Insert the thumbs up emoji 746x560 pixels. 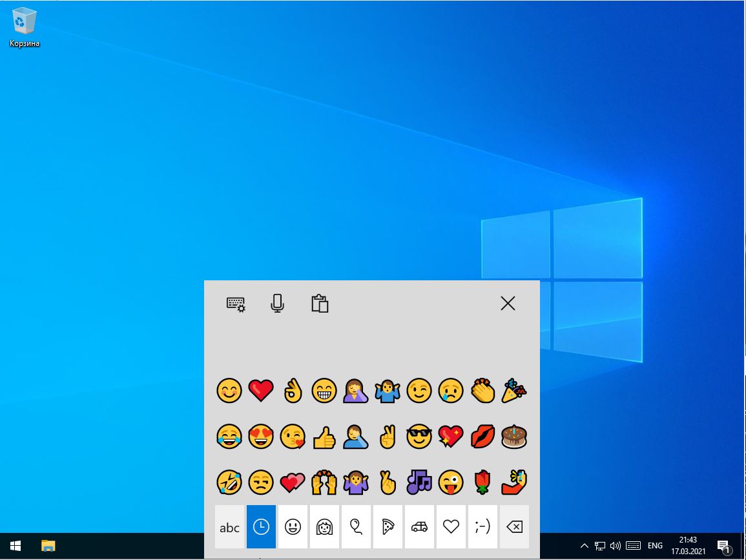tap(324, 437)
